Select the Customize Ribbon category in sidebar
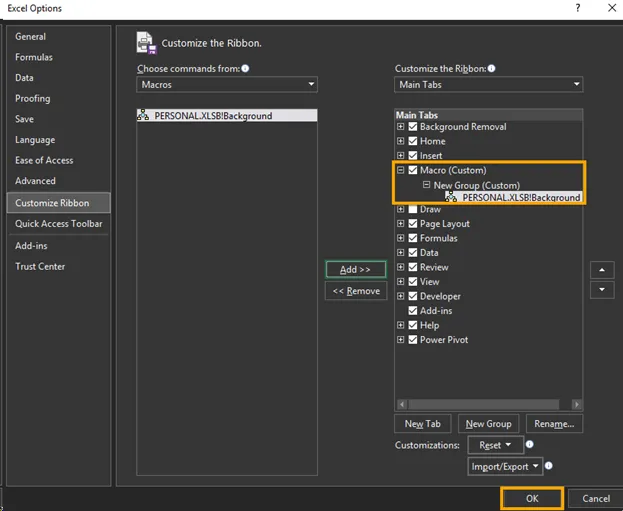This screenshot has height=511, width=623. 58,203
